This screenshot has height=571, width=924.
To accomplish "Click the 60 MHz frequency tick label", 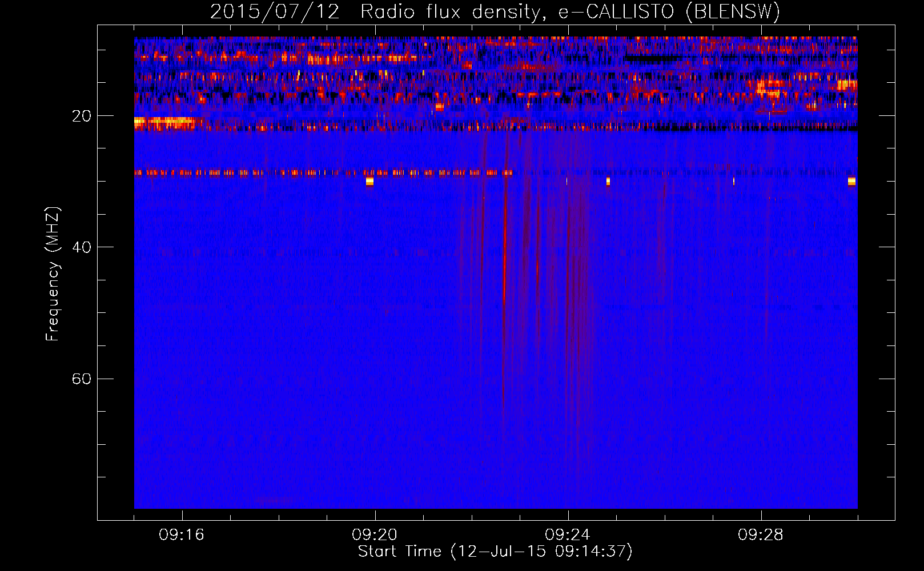I will pos(82,379).
